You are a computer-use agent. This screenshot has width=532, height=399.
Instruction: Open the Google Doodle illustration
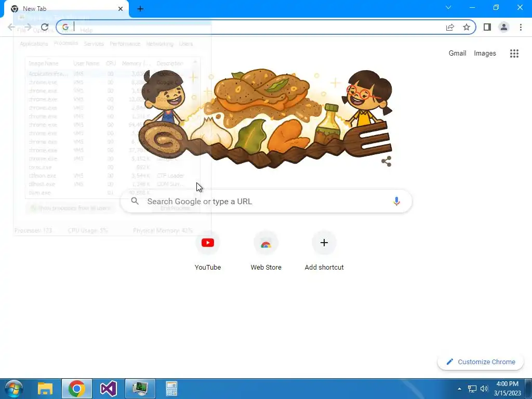(x=266, y=118)
